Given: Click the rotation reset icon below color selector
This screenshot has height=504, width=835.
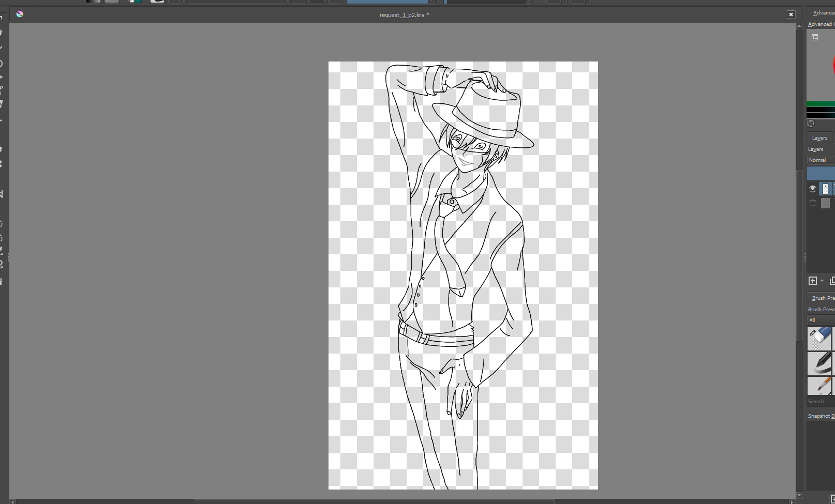Looking at the screenshot, I should tap(811, 124).
